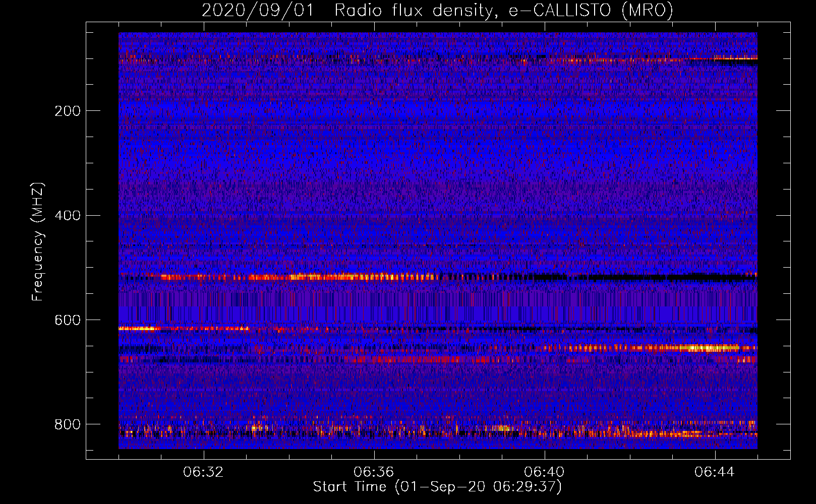This screenshot has height=504, width=816.
Task: Click the 06:40 time tick label
Action: 544,472
